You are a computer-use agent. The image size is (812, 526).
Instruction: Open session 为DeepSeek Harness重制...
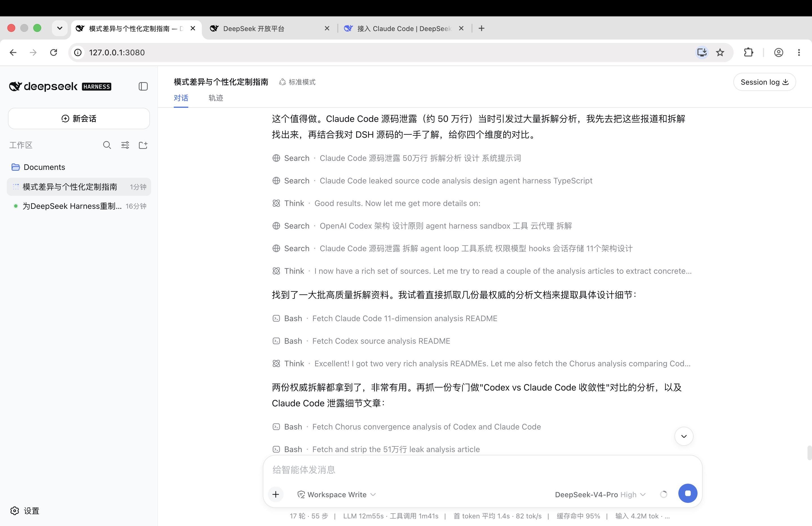(x=79, y=206)
